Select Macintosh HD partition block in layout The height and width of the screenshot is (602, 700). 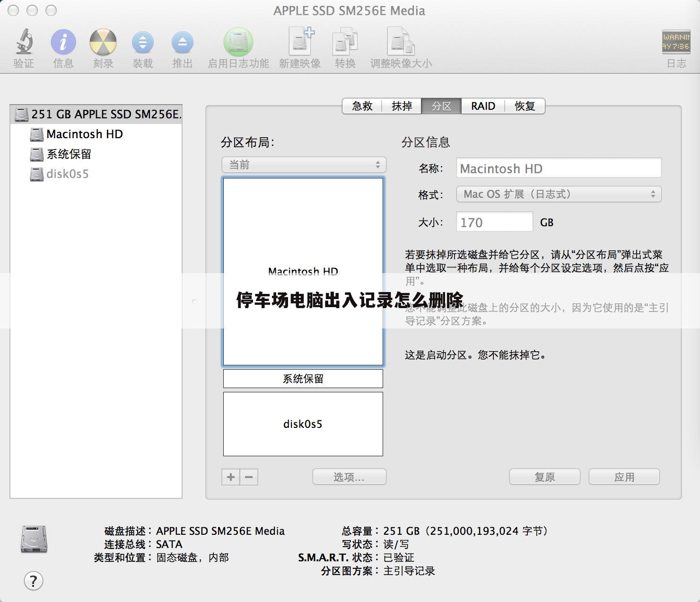pyautogui.click(x=303, y=272)
